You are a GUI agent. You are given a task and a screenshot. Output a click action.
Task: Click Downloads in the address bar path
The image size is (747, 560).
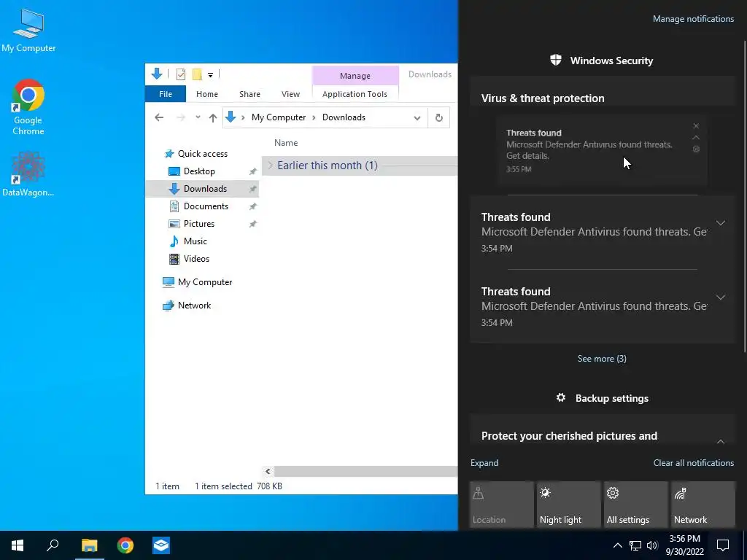[x=344, y=117]
